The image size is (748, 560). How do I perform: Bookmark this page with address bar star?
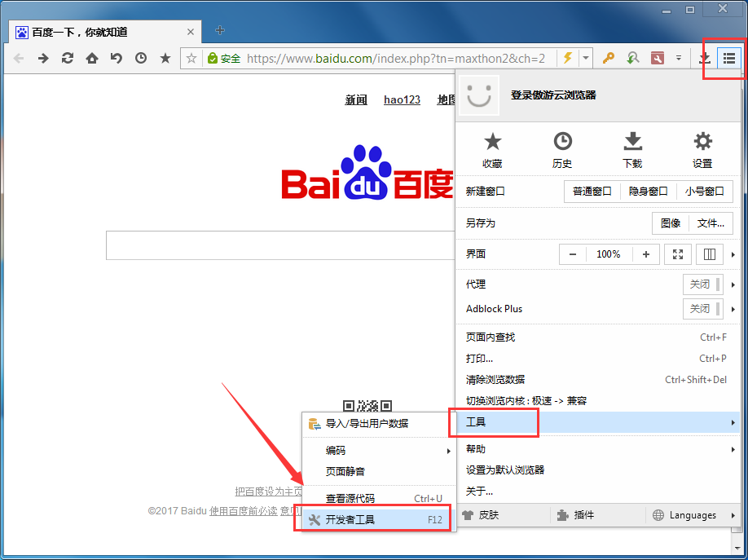(x=191, y=58)
